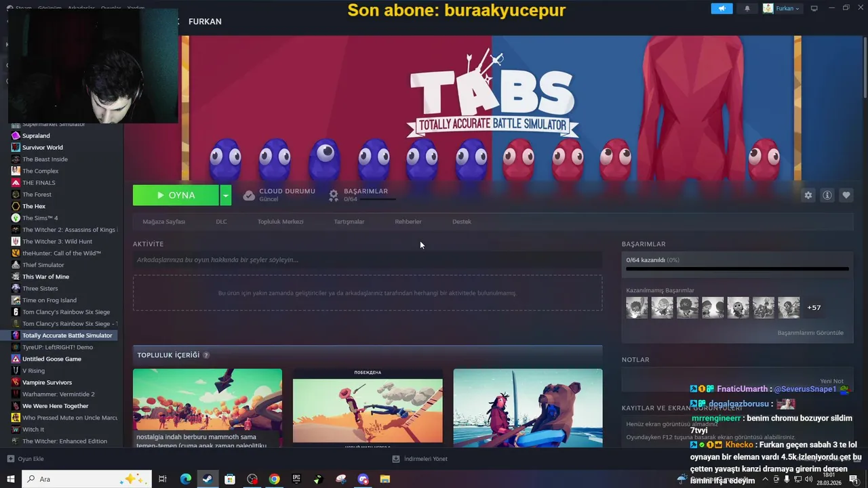Select Thief Simulator in library list
This screenshot has width=868, height=488.
[x=43, y=265]
